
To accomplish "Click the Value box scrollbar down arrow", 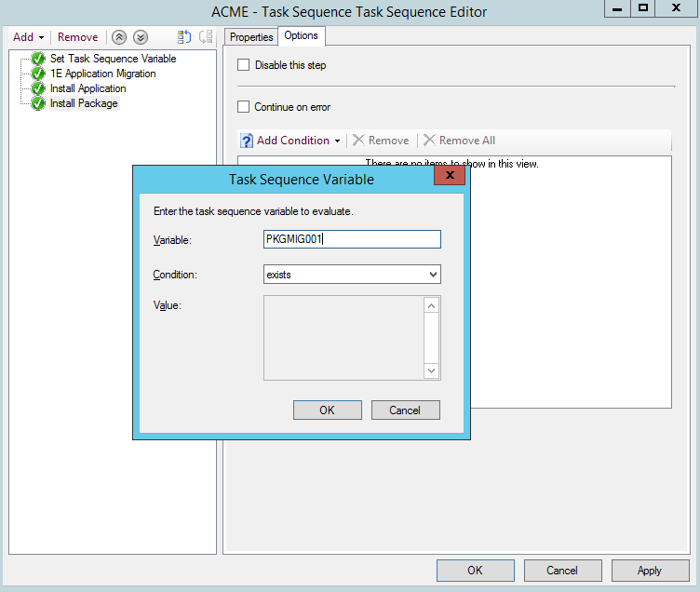I will pyautogui.click(x=431, y=370).
